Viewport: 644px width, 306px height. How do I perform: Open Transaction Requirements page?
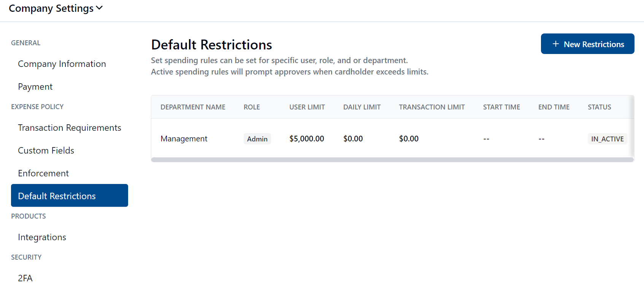(70, 128)
